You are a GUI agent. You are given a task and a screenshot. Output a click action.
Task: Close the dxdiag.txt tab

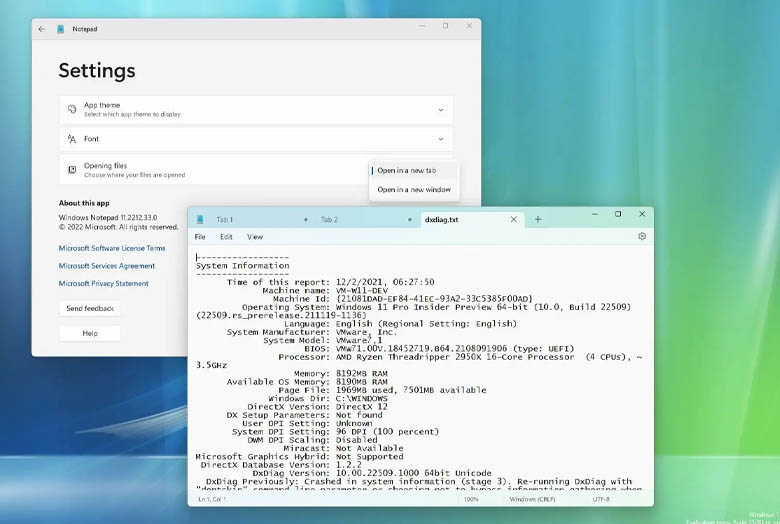pyautogui.click(x=514, y=219)
